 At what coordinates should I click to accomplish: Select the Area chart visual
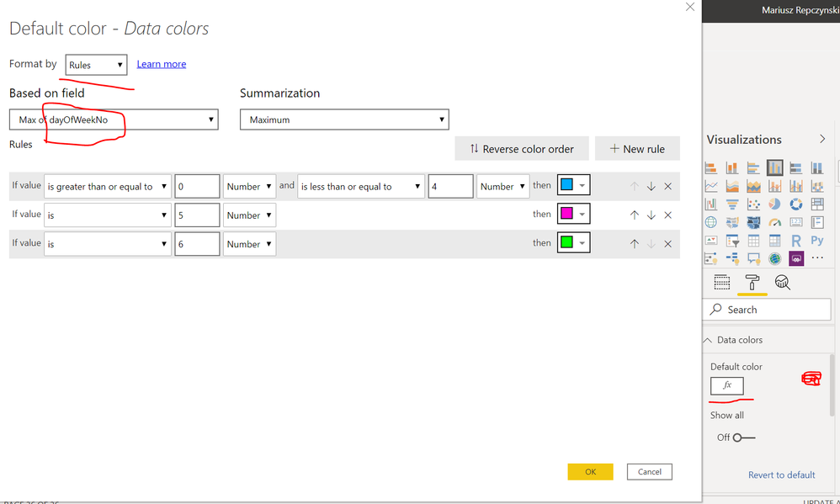pos(732,187)
